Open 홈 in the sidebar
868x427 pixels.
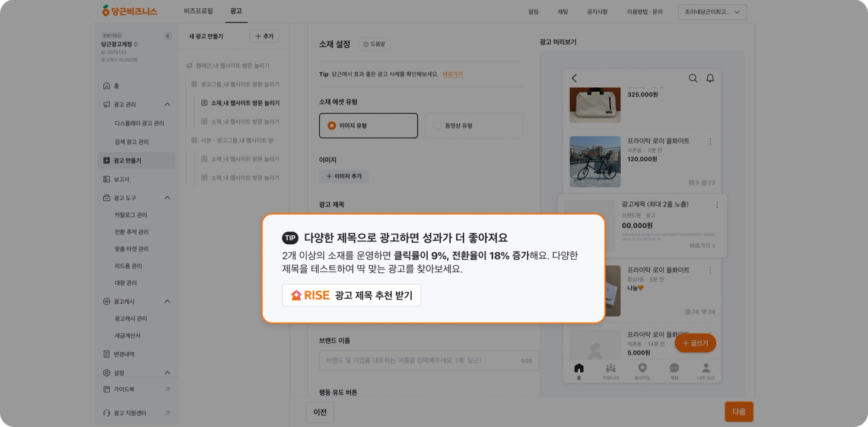click(136, 86)
